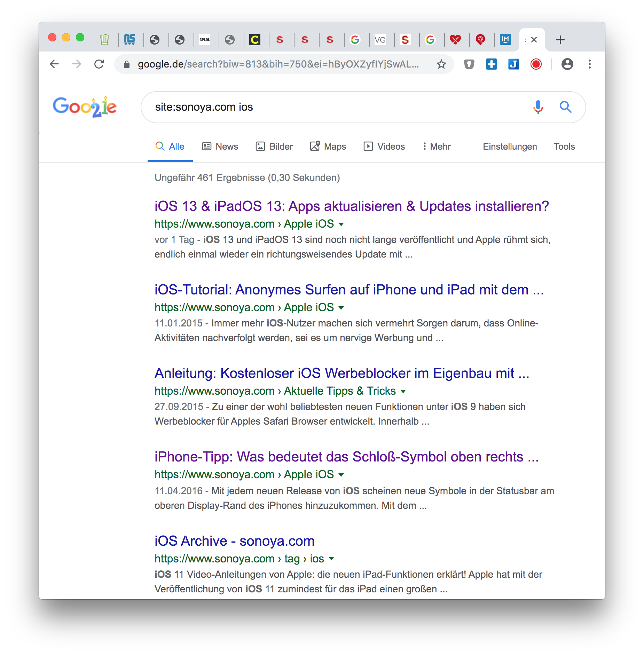Image resolution: width=644 pixels, height=655 pixels.
Task: Click the sonoya.com › tag › ios URL
Action: [239, 559]
